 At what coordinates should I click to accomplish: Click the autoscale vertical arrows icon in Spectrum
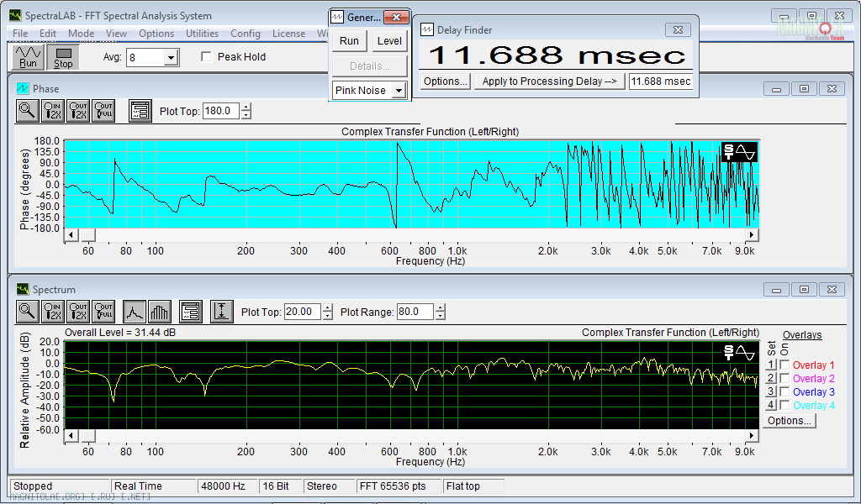click(x=221, y=312)
